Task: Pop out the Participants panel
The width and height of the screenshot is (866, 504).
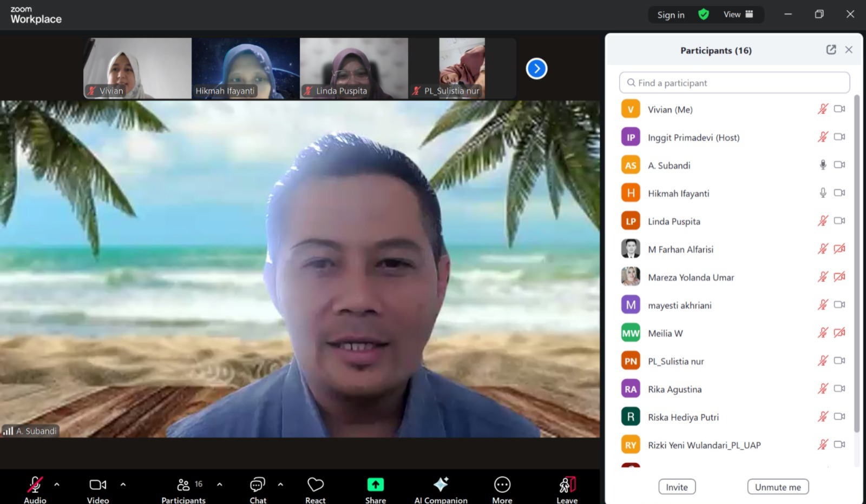Action: pos(831,50)
